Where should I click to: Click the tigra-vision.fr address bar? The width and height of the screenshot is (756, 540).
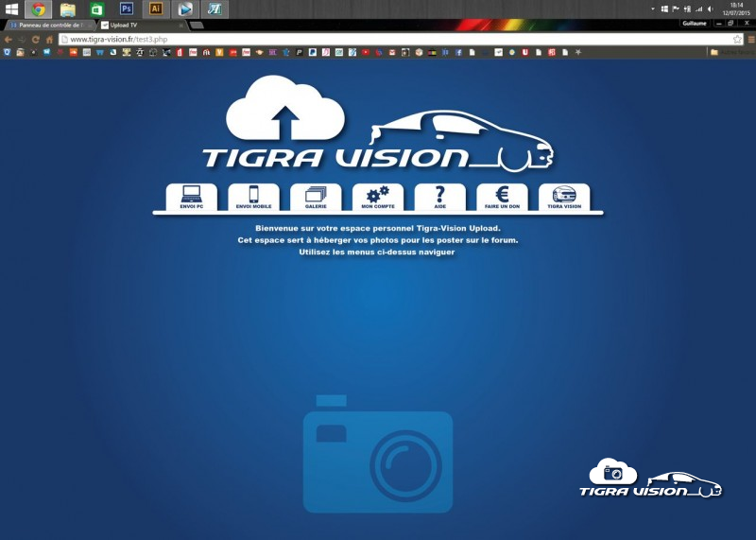378,40
